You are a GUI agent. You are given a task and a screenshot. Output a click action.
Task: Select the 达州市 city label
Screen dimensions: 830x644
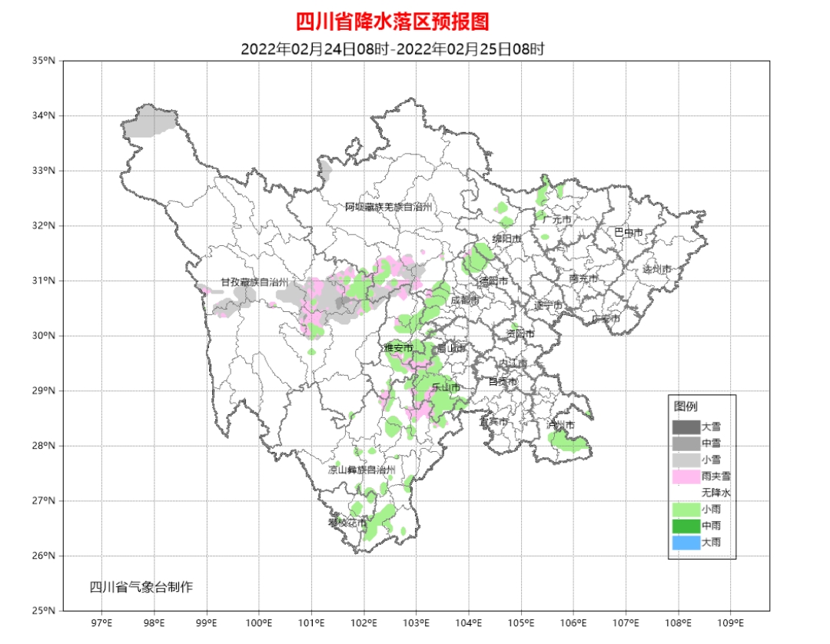point(657,269)
